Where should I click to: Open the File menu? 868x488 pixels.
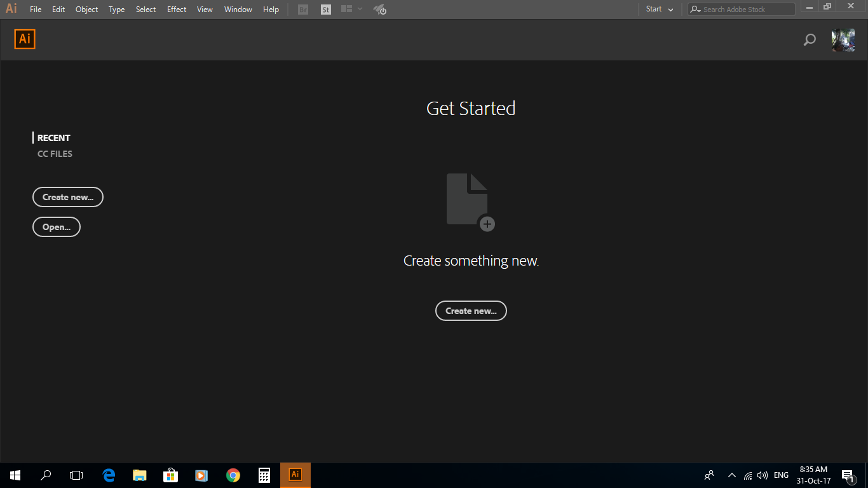36,9
